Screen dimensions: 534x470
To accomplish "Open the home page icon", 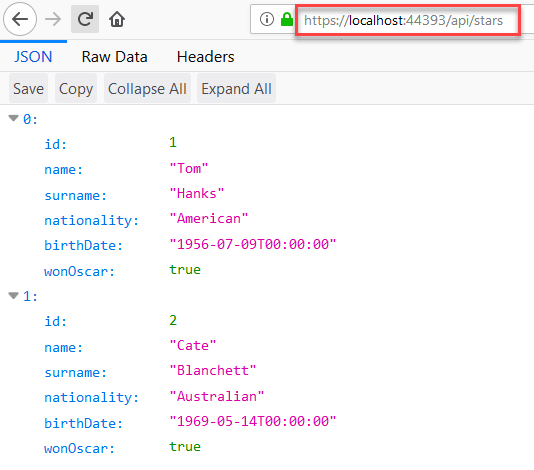I will (x=117, y=19).
